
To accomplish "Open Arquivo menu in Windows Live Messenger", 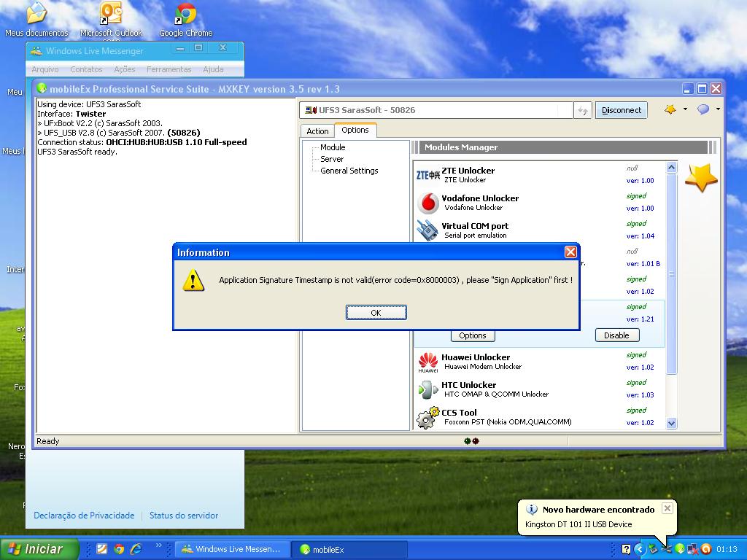I will [x=45, y=69].
